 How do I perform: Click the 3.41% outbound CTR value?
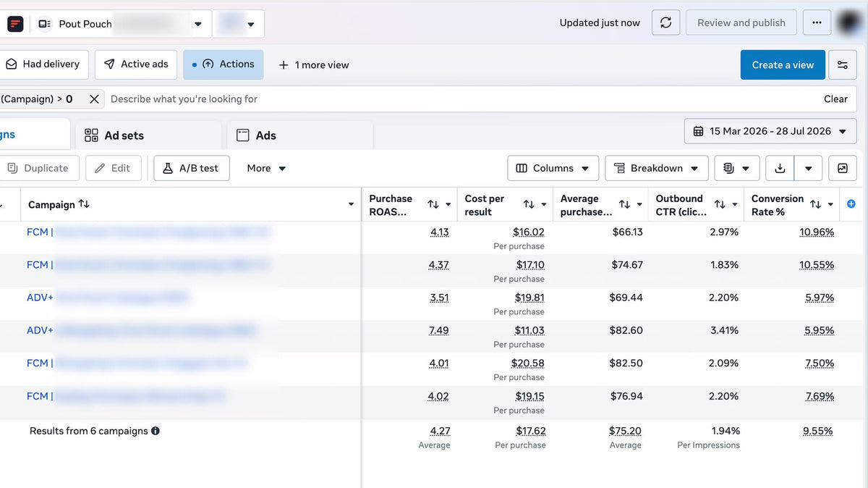point(724,331)
